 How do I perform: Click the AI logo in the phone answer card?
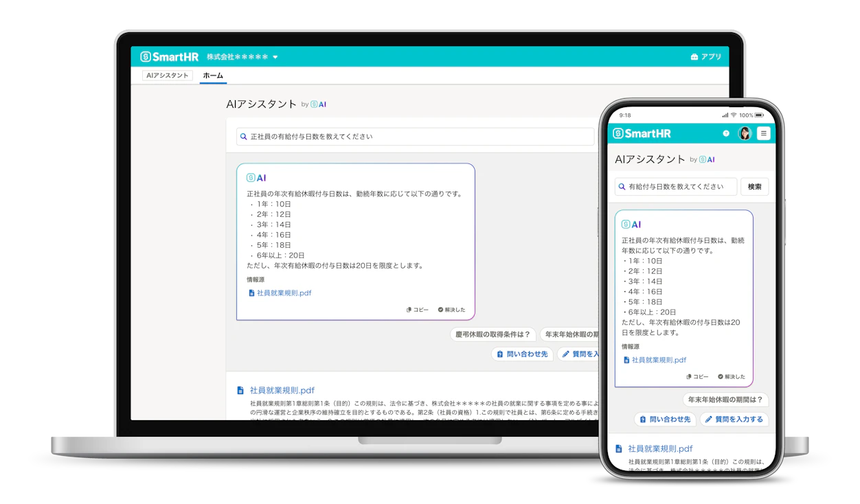(x=631, y=225)
